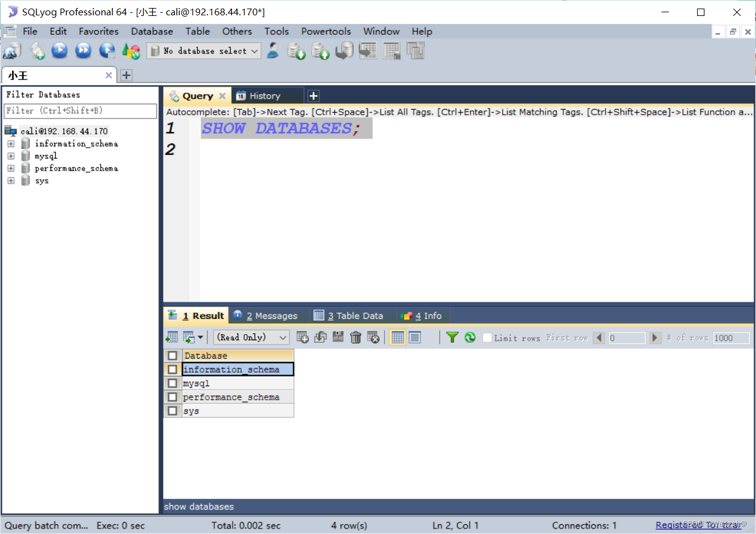756x534 pixels.
Task: Click the cancel changes icon
Action: [373, 337]
